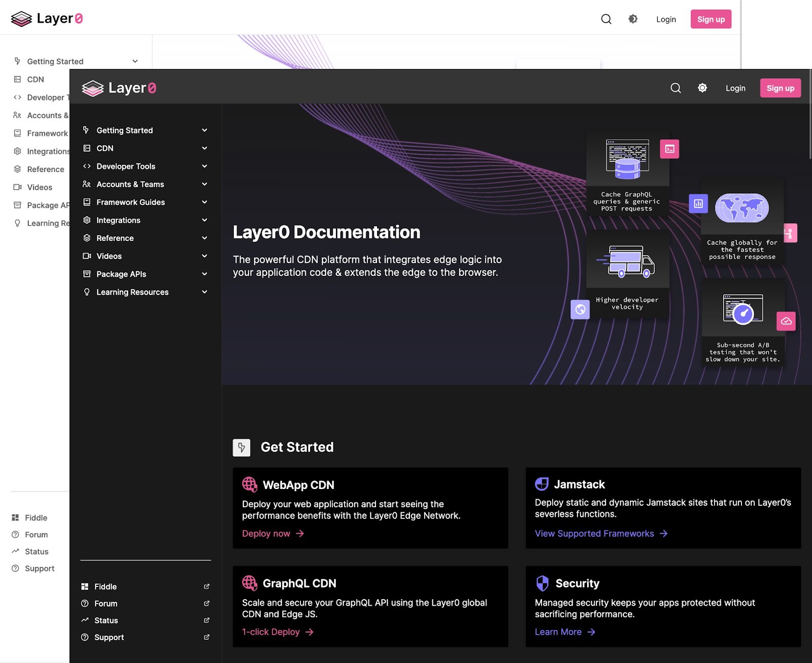
Task: Click external link icon beside Status
Action: (x=207, y=620)
